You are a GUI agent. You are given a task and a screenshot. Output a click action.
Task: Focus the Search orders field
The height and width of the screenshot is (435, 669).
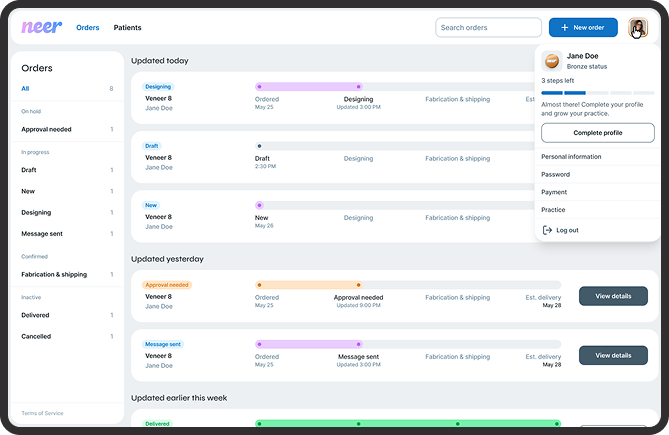point(489,28)
